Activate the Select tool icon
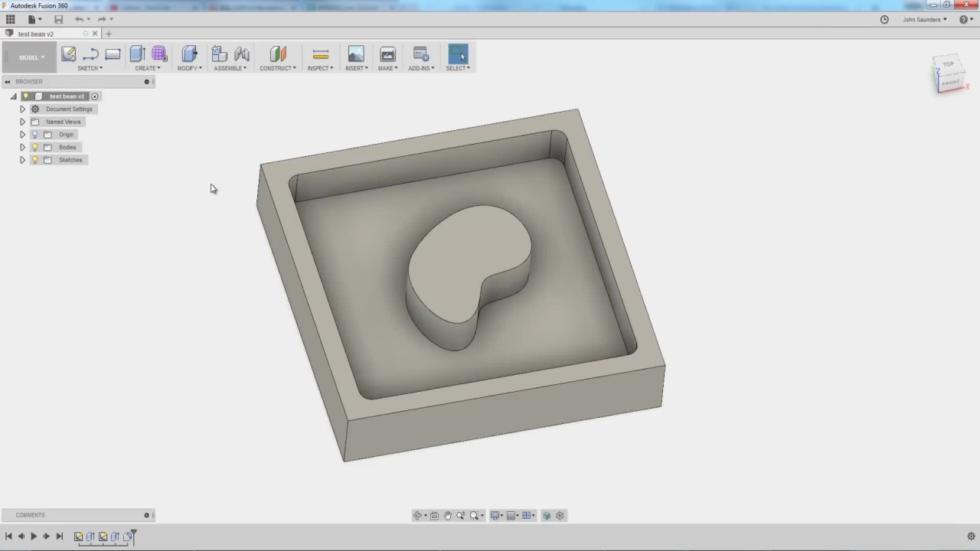Screen dimensions: 980x551 tap(458, 54)
